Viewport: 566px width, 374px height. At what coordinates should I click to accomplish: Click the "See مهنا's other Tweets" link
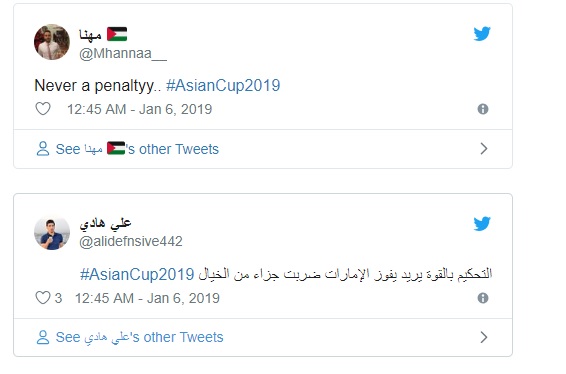pos(137,149)
